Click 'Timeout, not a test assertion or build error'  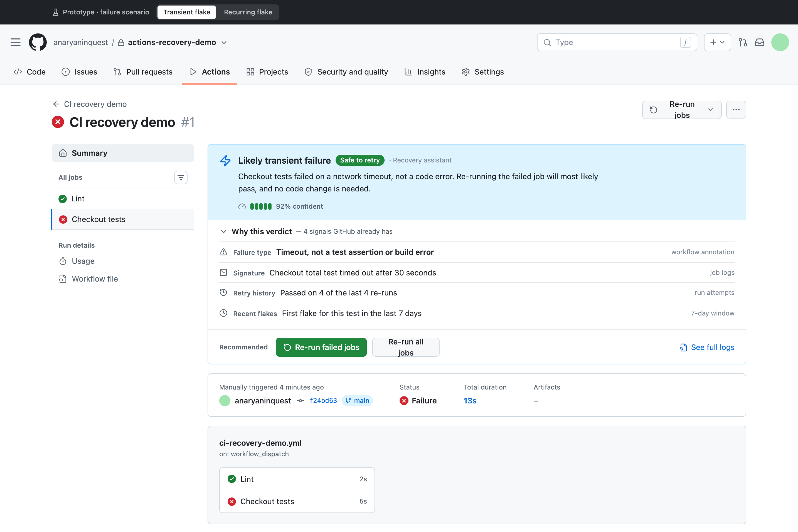[x=355, y=252]
